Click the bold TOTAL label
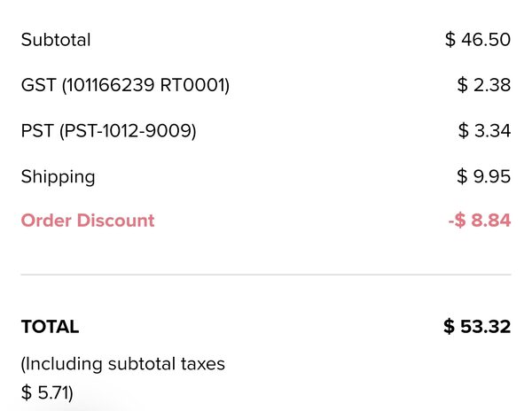Image resolution: width=532 pixels, height=411 pixels. (50, 327)
